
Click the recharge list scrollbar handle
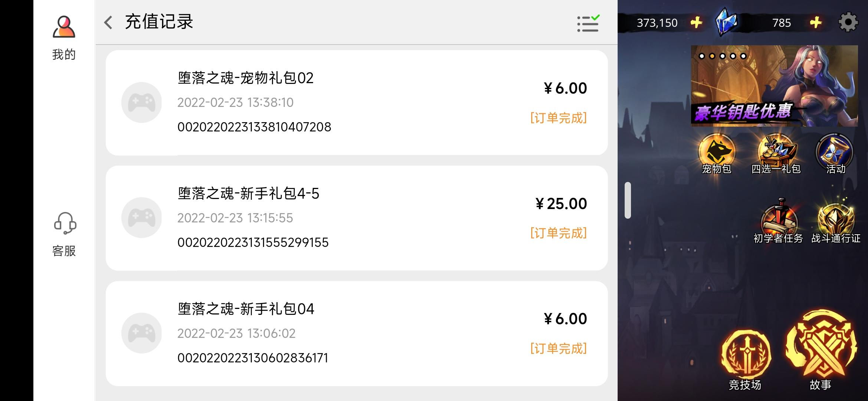628,200
